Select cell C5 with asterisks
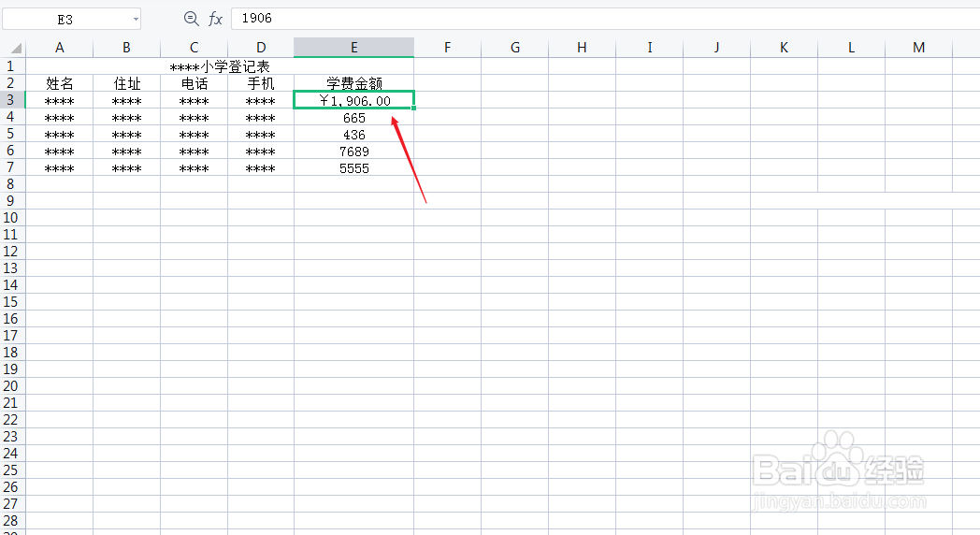 point(194,135)
